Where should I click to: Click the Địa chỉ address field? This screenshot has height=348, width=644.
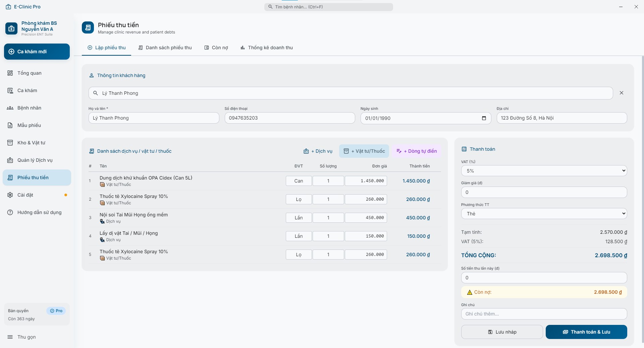pos(562,118)
